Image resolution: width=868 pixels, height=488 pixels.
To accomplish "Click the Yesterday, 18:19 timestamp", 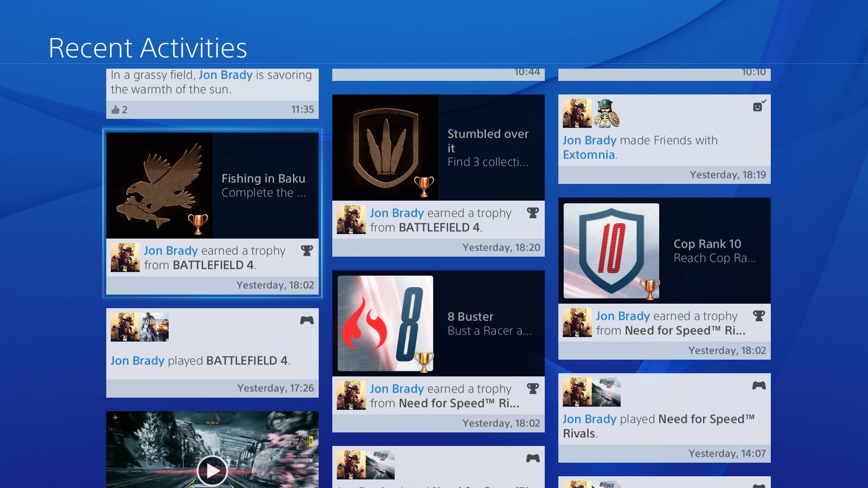I will point(728,175).
